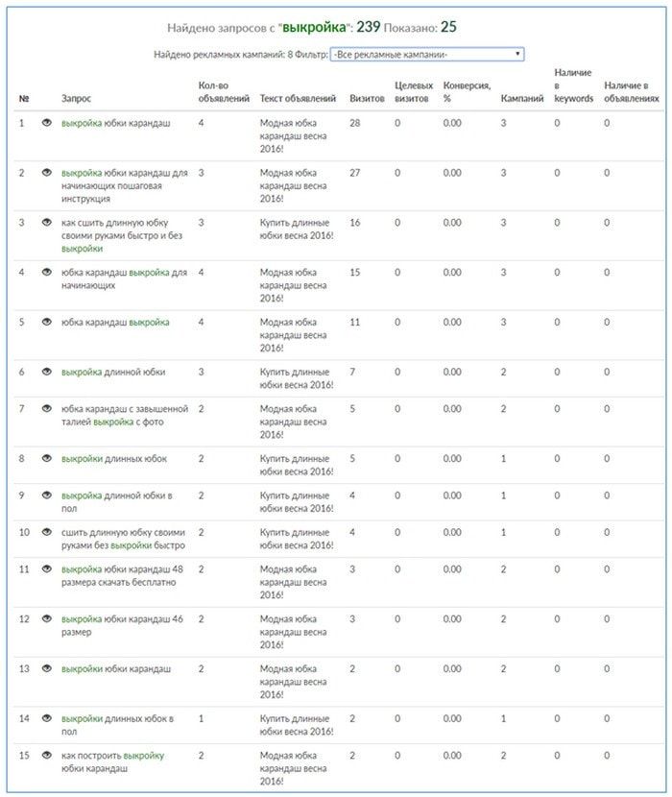Click eye icon in row 12
This screenshot has width=672, height=797.
pos(47,618)
